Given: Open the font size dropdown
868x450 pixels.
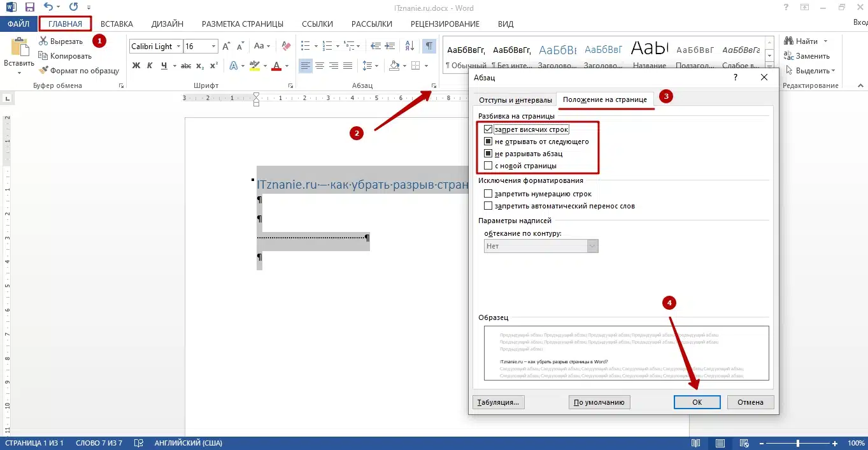Looking at the screenshot, I should coord(213,47).
